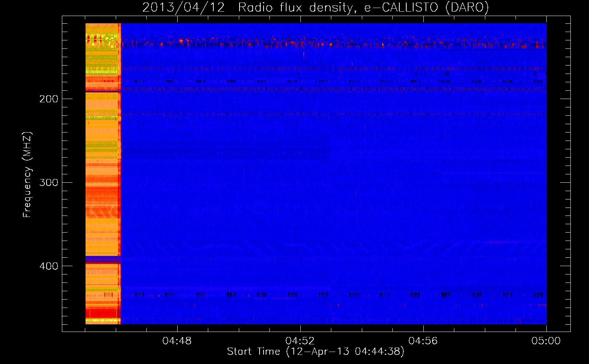Image resolution: width=589 pixels, height=364 pixels.
Task: Click the 05:00 time tick label
Action: pyautogui.click(x=546, y=341)
